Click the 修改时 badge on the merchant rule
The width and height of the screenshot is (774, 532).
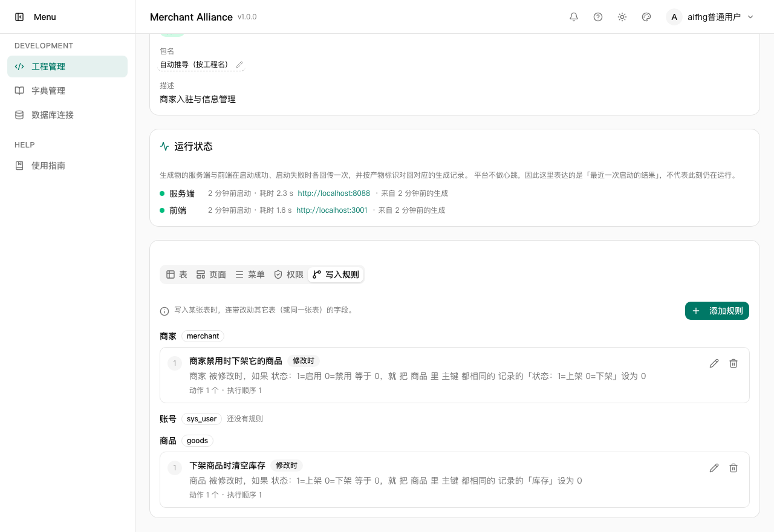coord(304,361)
